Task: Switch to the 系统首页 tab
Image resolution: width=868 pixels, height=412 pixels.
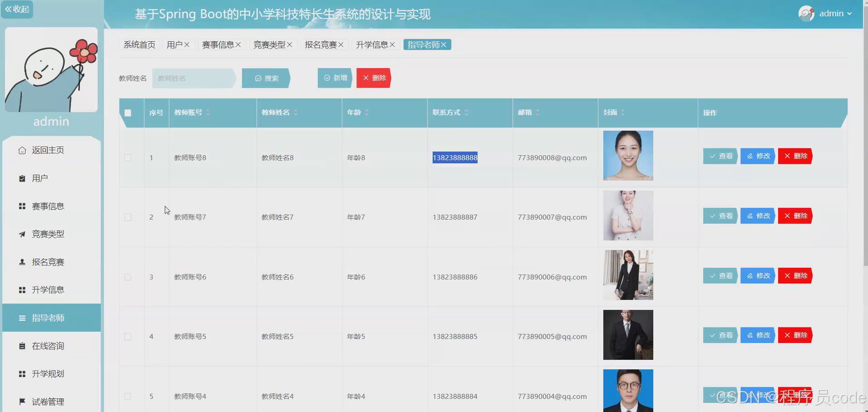Action: [x=139, y=44]
